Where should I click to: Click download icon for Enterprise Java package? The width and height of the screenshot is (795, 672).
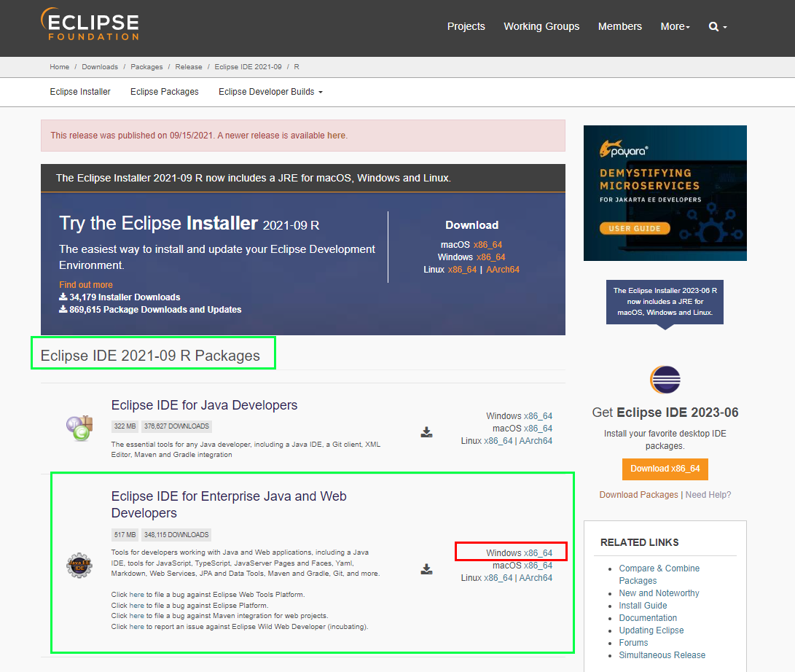tap(426, 569)
